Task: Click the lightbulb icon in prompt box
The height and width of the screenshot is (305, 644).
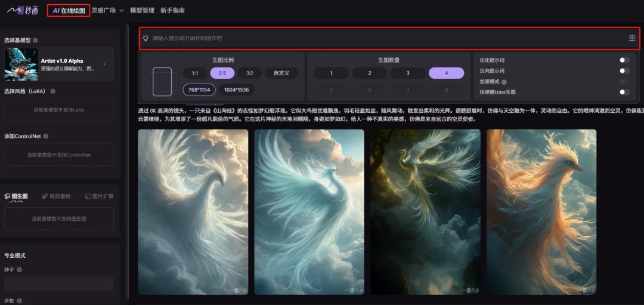Action: [x=145, y=38]
